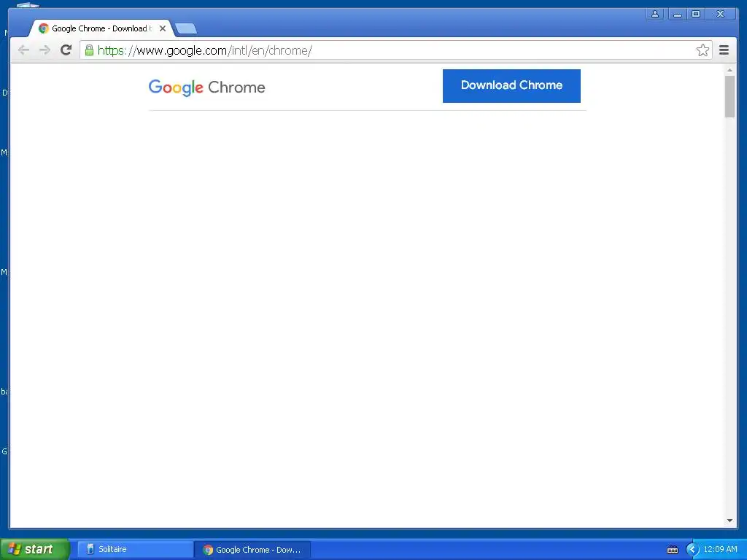Close the Google Chrome Download tab

163,28
